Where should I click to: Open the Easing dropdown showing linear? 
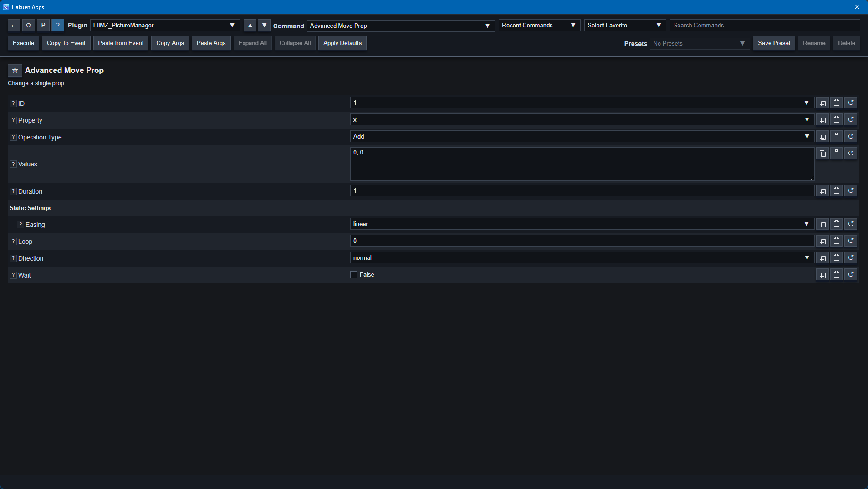[x=582, y=224]
